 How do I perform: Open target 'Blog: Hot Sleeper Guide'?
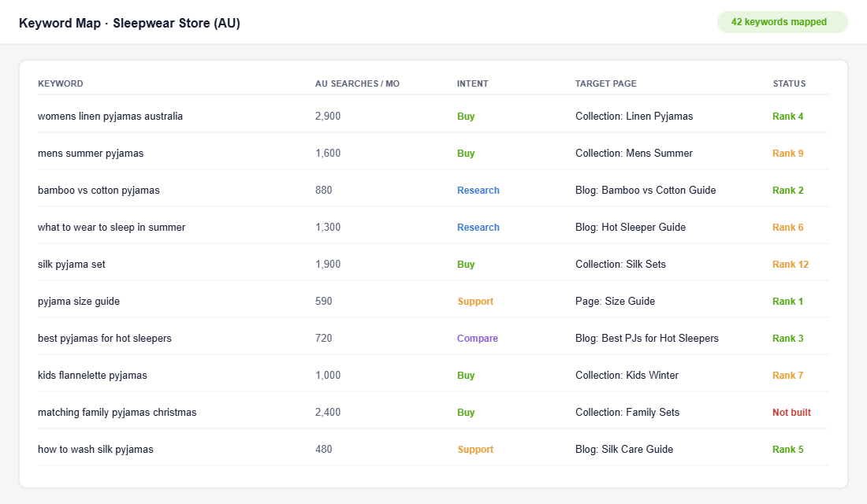point(631,227)
